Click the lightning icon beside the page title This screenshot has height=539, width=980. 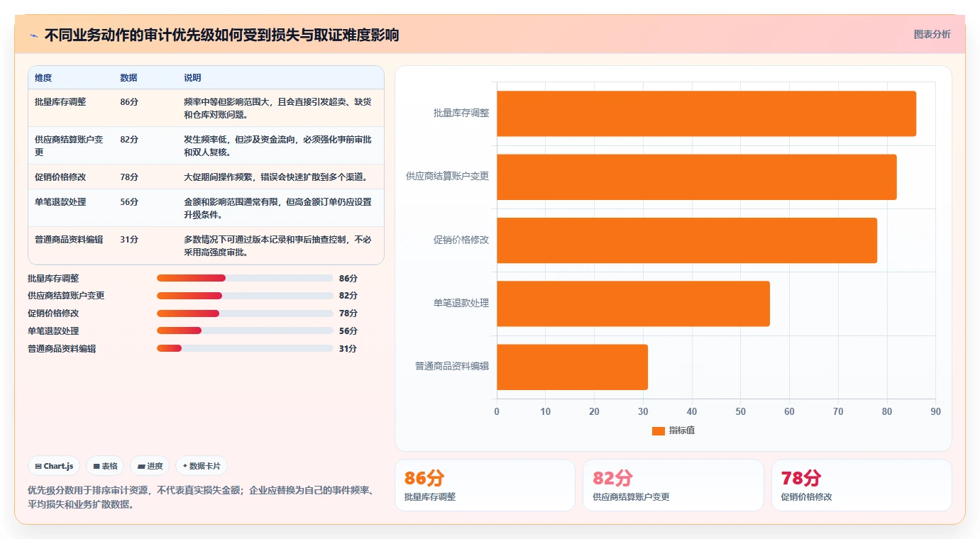point(33,35)
